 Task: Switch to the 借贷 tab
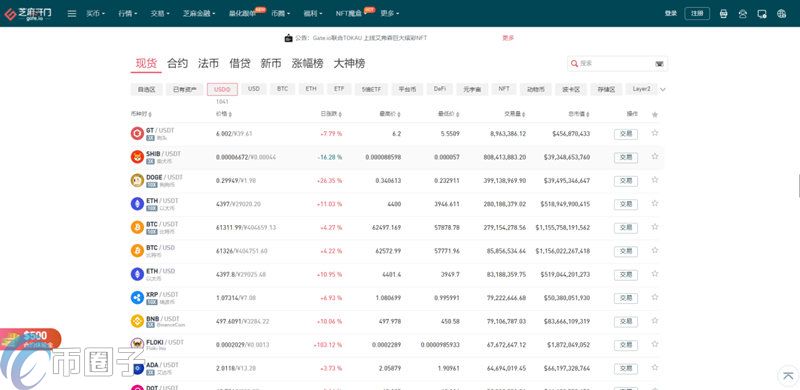click(x=240, y=64)
